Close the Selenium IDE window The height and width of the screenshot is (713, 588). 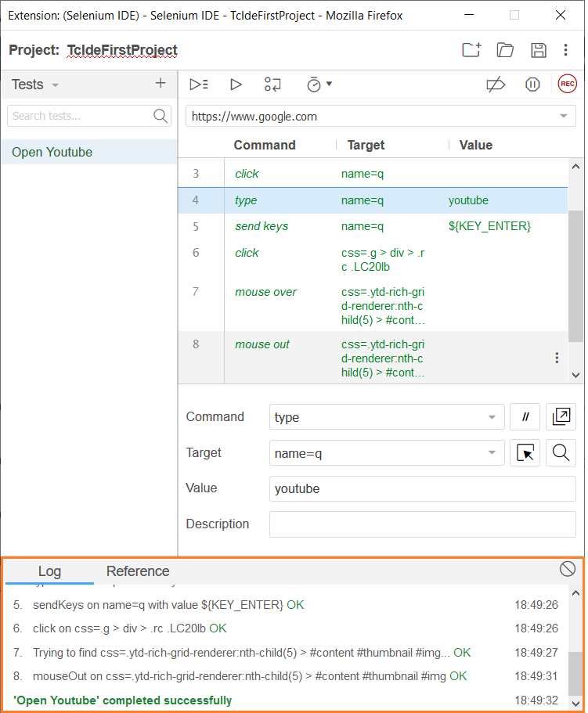(x=561, y=15)
